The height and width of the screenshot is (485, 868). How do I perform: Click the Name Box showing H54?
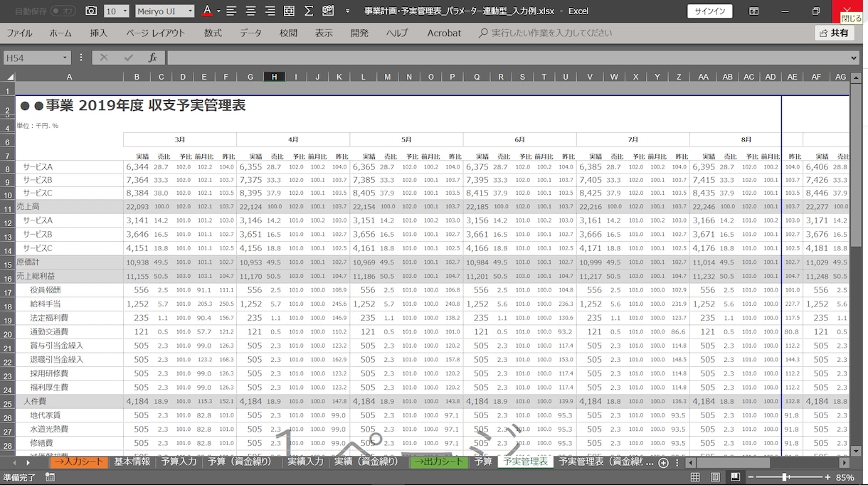(x=32, y=58)
